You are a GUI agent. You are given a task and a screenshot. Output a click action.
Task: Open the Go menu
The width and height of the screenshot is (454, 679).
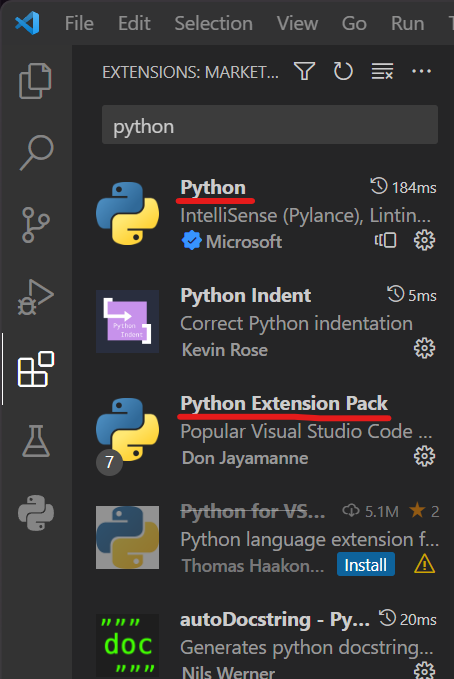pyautogui.click(x=354, y=23)
